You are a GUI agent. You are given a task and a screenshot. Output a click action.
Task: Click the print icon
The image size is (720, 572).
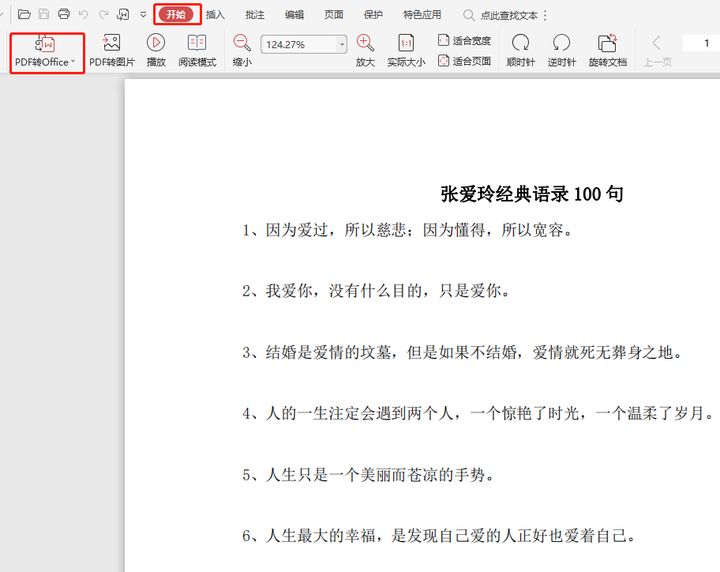64,14
